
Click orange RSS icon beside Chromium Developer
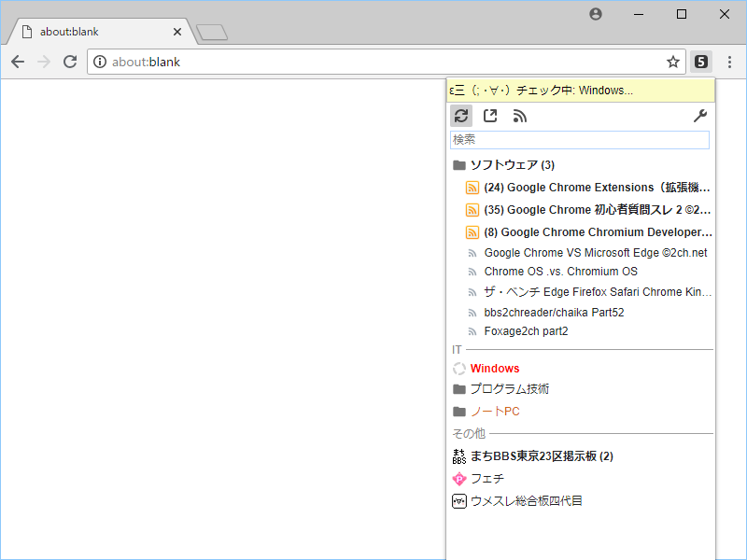[472, 232]
